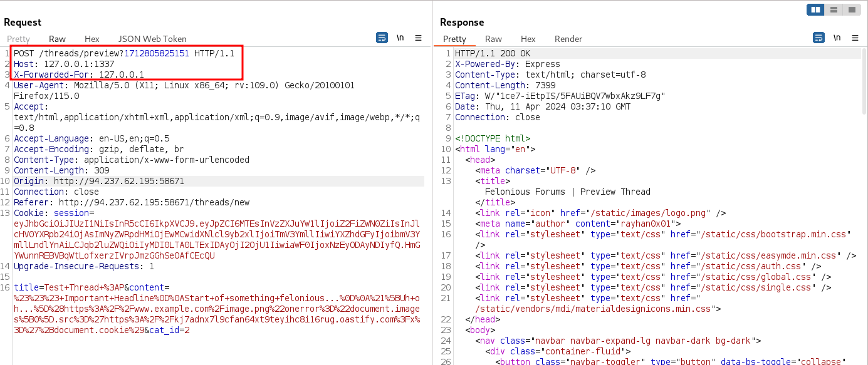Click the X-Forwarded-For header line
The width and height of the screenshot is (868, 365).
tap(79, 75)
